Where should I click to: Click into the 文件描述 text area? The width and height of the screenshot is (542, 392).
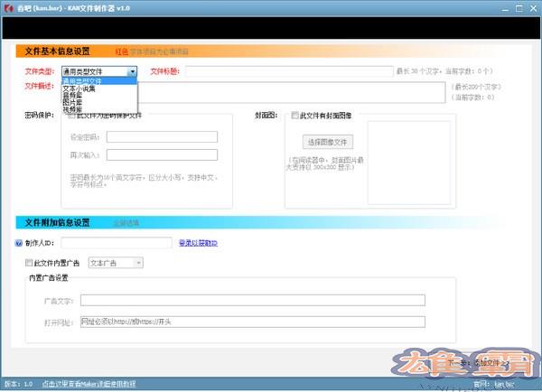click(x=291, y=92)
